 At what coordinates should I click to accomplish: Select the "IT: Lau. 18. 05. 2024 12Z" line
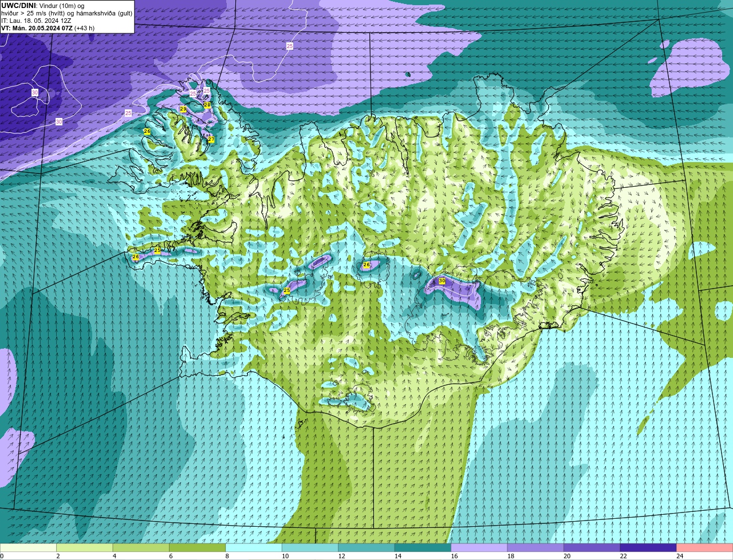click(x=36, y=21)
